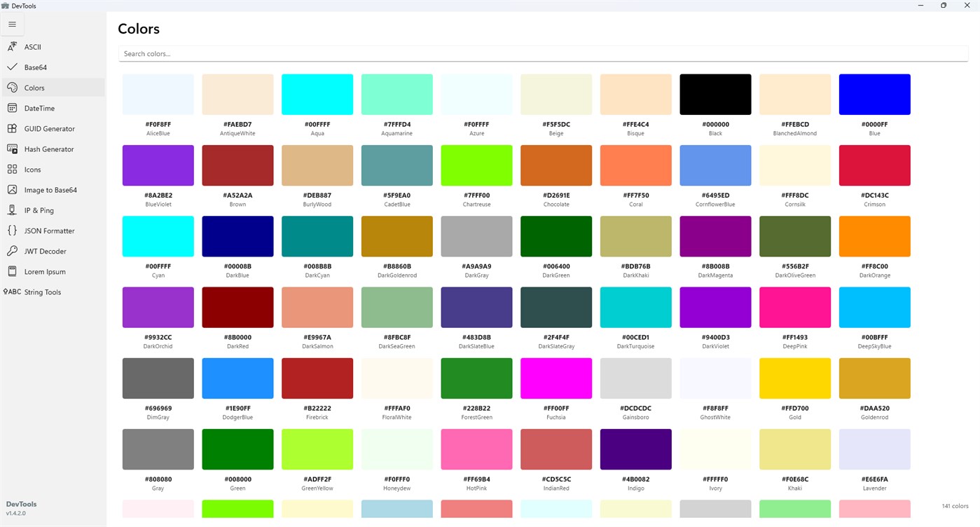Click the Base64 checkmark icon
This screenshot has width=980, height=527.
click(x=12, y=67)
